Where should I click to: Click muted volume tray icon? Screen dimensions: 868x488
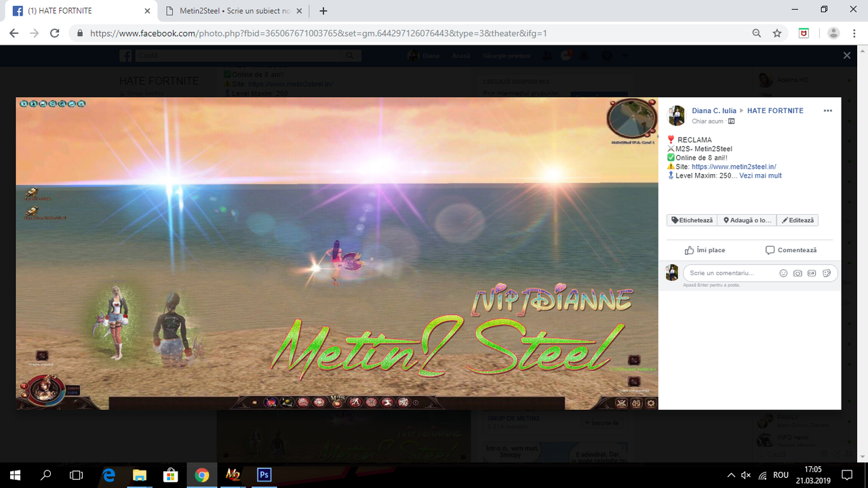[x=746, y=474]
